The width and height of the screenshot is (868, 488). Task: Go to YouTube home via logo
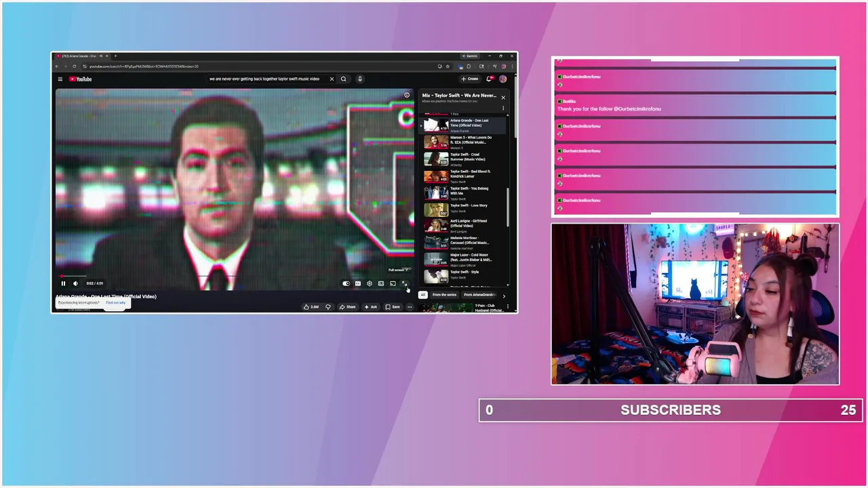pos(80,79)
